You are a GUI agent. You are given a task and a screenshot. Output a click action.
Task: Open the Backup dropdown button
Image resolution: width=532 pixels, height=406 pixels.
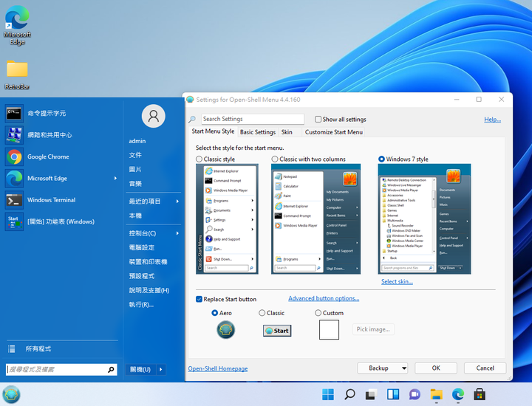[383, 368]
